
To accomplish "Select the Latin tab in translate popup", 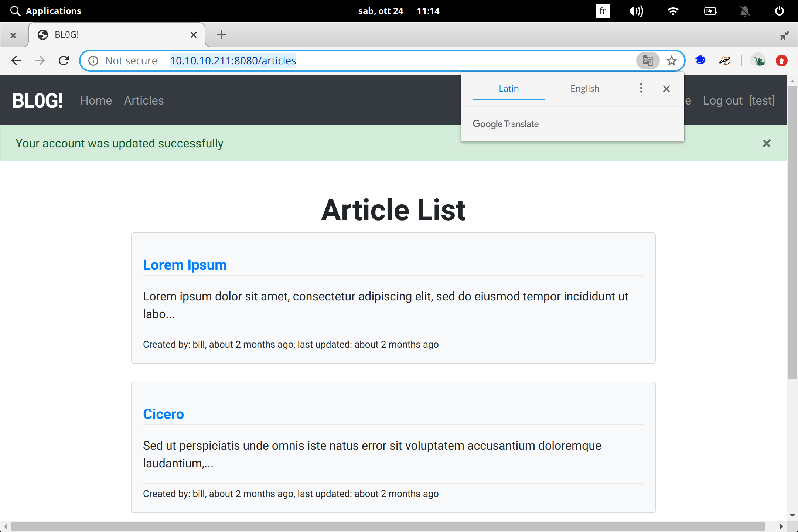I will (x=508, y=89).
